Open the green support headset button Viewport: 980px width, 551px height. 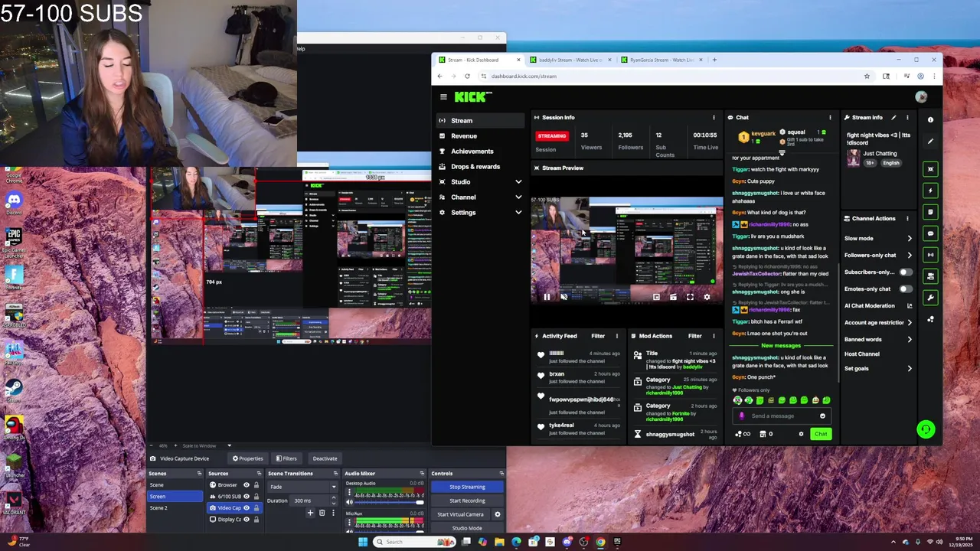[x=926, y=429]
